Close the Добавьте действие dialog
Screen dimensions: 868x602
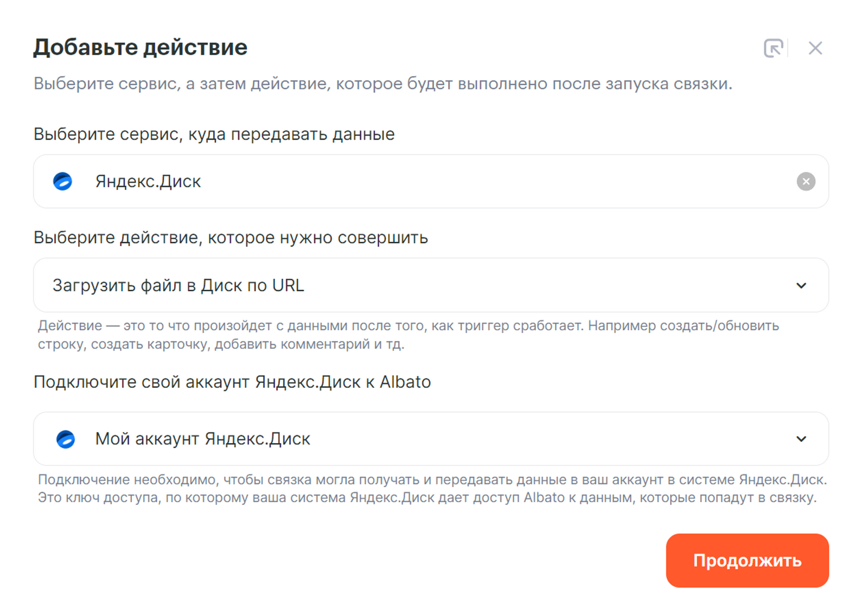coord(815,48)
